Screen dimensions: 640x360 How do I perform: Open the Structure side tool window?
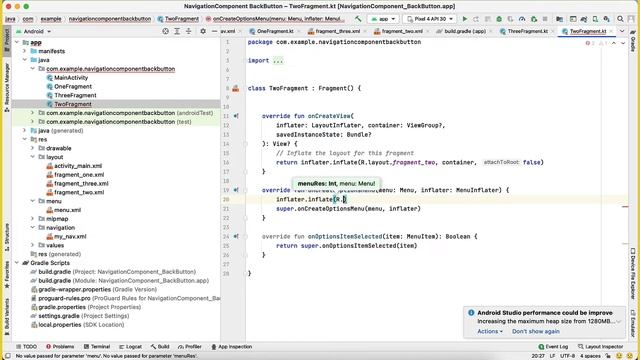(7, 238)
